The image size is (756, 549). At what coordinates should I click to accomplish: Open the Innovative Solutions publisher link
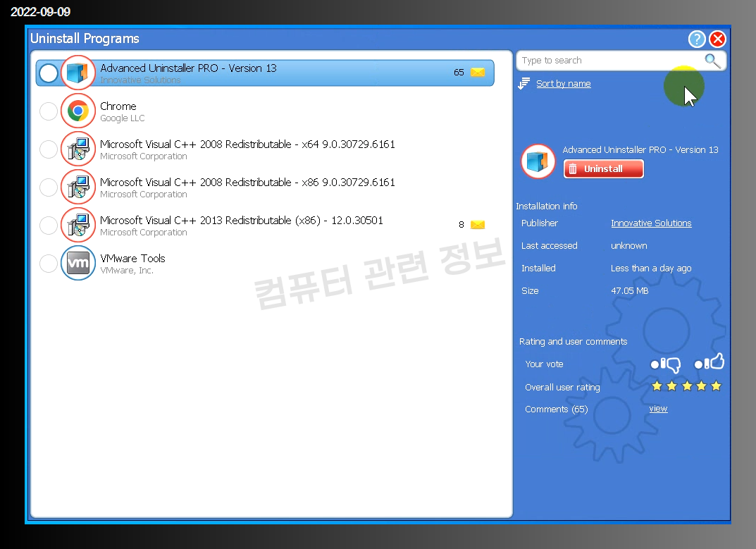651,223
